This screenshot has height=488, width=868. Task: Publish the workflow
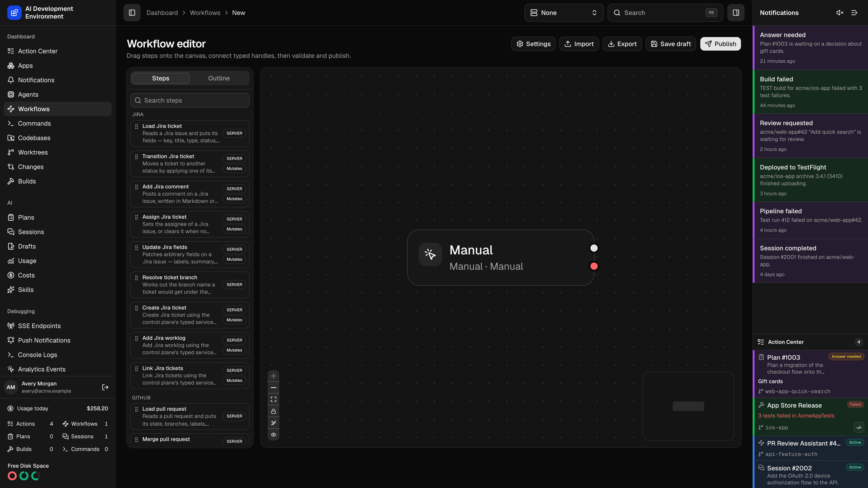click(x=720, y=44)
